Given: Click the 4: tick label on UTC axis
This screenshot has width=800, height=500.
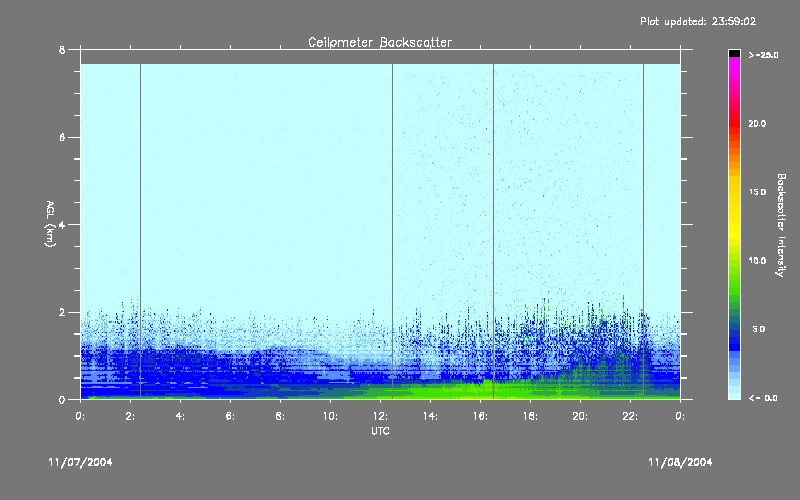Looking at the screenshot, I should click(180, 416).
